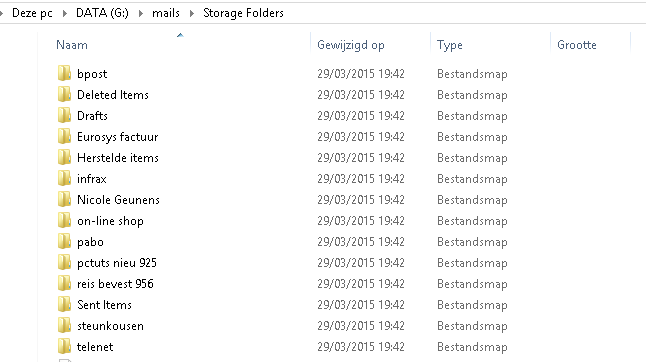The height and width of the screenshot is (362, 646).
Task: Sort by the Gewijzigd op column header
Action: (x=351, y=44)
